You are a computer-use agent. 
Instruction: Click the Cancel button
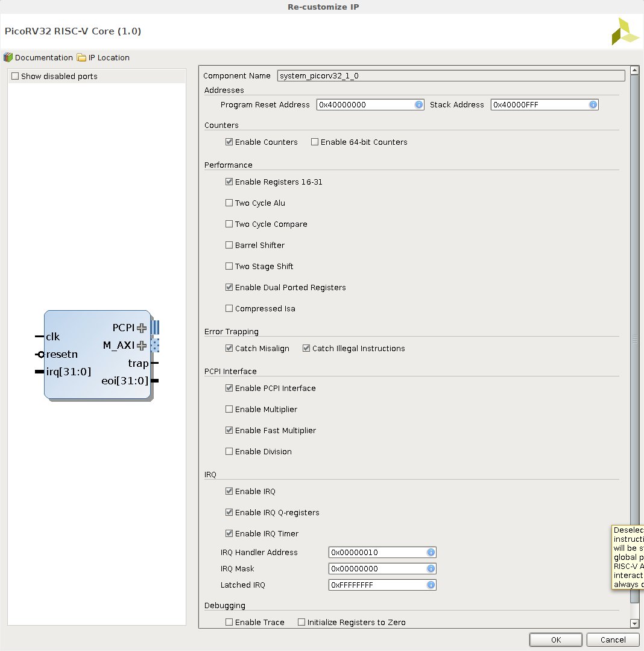click(x=613, y=640)
